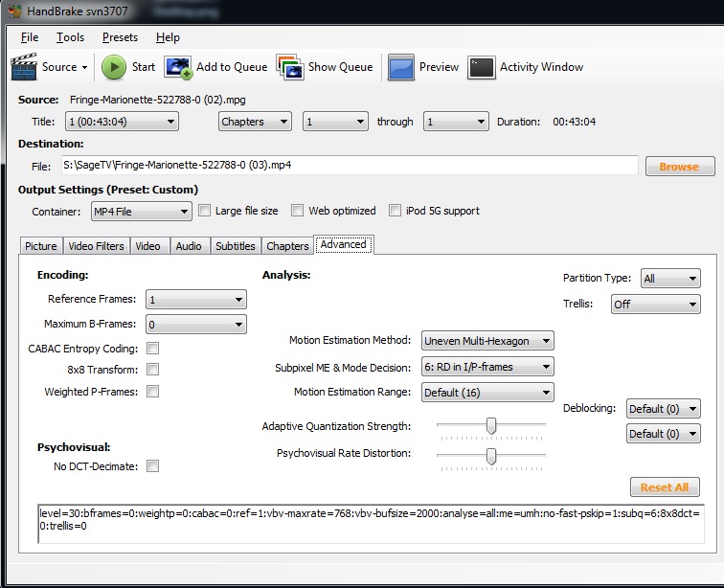Image resolution: width=724 pixels, height=588 pixels.
Task: Select the Subtitles tab
Action: (236, 246)
